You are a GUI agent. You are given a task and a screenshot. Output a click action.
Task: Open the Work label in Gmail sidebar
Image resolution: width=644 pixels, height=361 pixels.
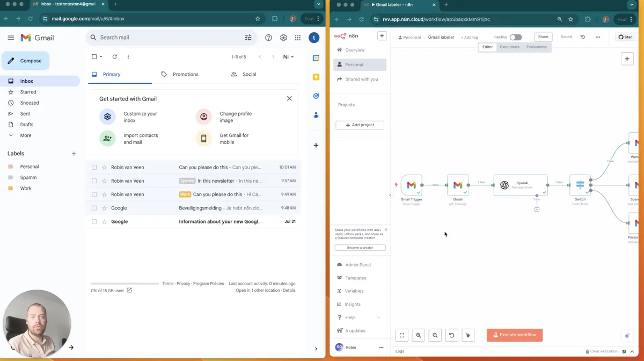pyautogui.click(x=26, y=189)
